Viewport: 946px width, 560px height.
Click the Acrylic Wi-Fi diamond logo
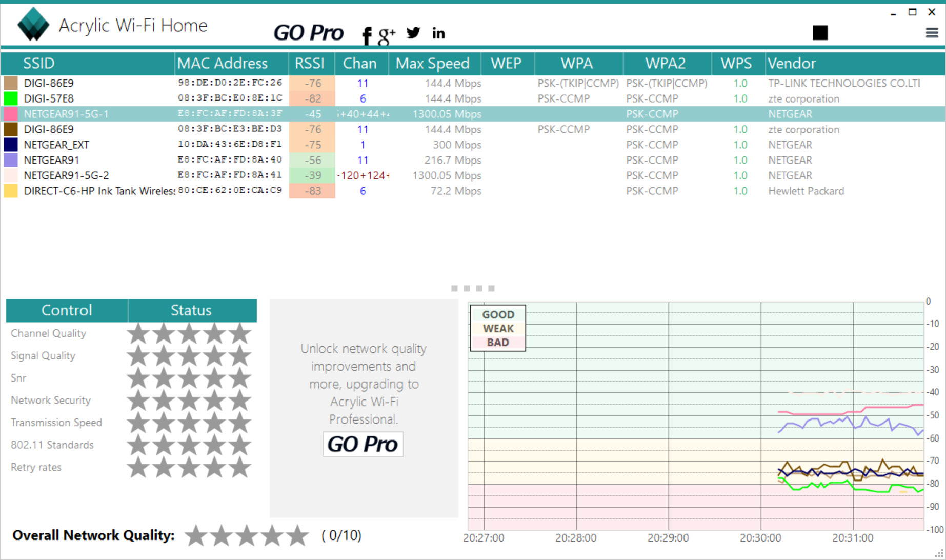click(x=33, y=25)
